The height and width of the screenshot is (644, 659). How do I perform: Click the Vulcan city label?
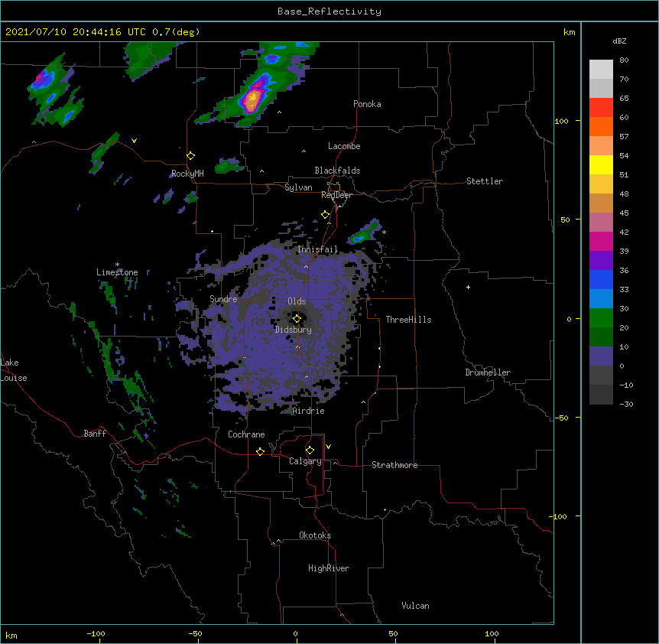415,606
